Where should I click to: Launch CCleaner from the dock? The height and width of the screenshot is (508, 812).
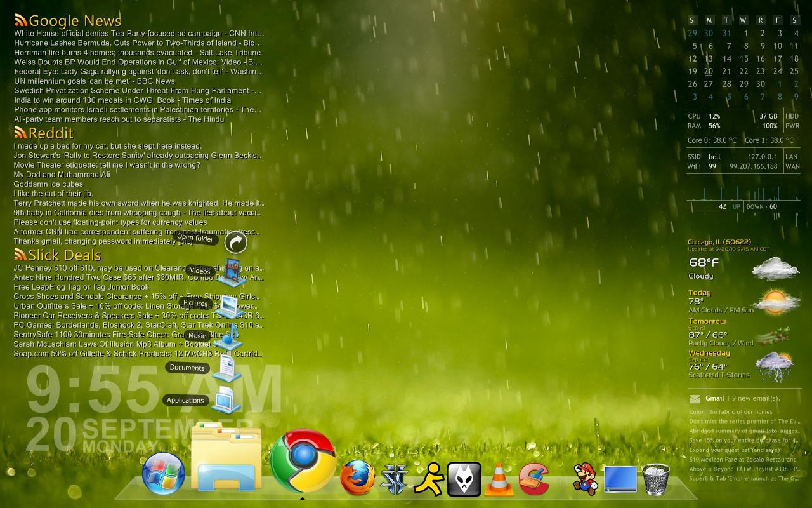[x=534, y=479]
